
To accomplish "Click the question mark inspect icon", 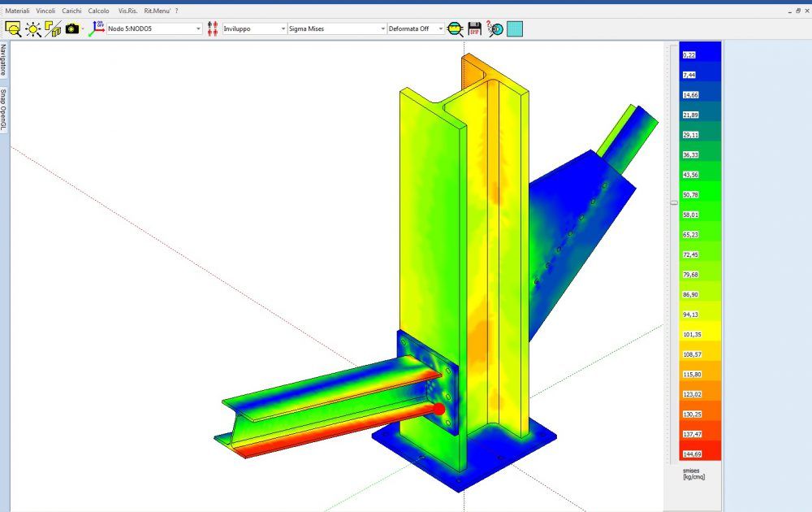I will click(495, 28).
